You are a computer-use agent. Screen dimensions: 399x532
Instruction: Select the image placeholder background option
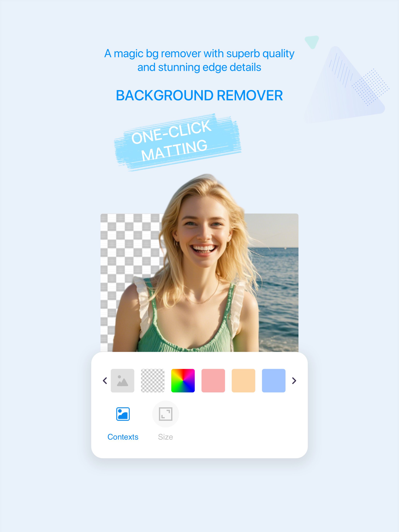point(122,380)
